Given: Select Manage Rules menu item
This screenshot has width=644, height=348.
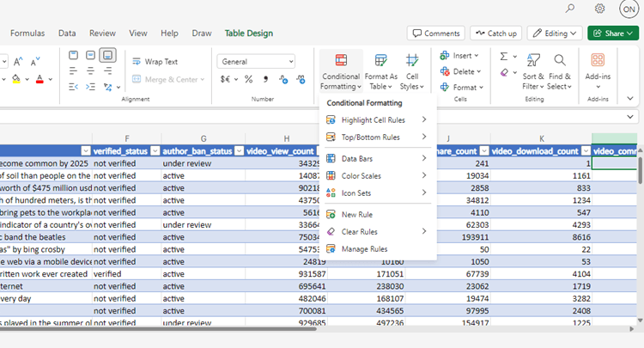Looking at the screenshot, I should coord(364,248).
